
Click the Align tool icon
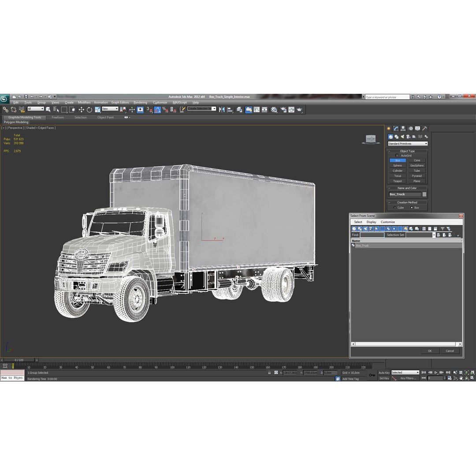click(230, 110)
